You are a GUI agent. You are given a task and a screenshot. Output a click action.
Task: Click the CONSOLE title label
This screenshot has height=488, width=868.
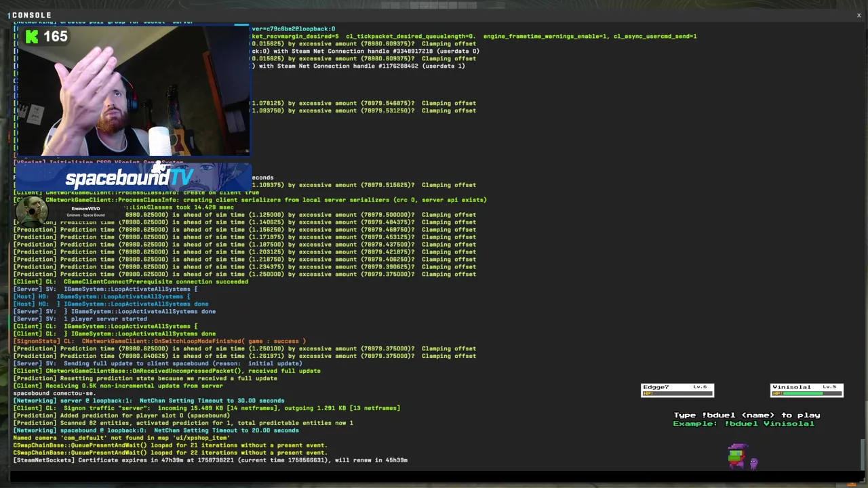click(31, 15)
